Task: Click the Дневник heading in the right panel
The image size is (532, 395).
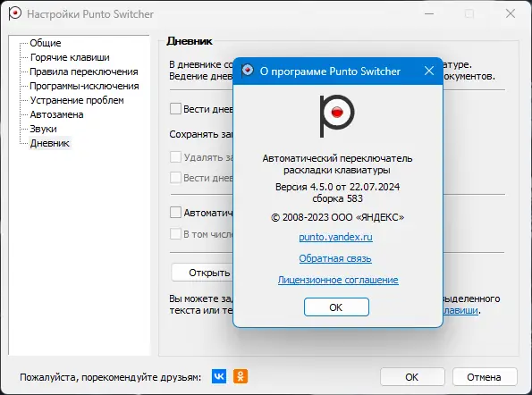Action: [x=190, y=41]
